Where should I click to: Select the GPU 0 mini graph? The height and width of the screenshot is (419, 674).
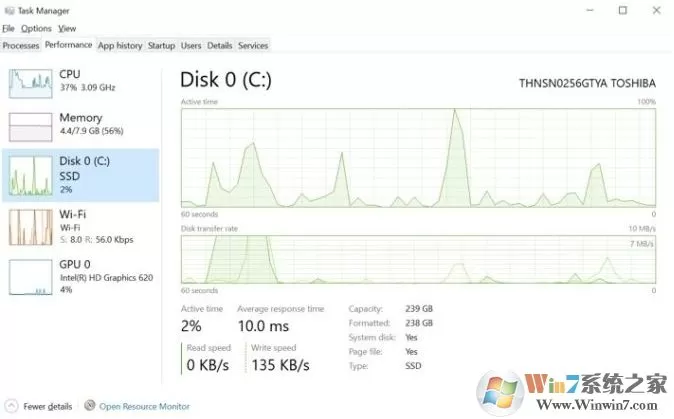click(31, 277)
